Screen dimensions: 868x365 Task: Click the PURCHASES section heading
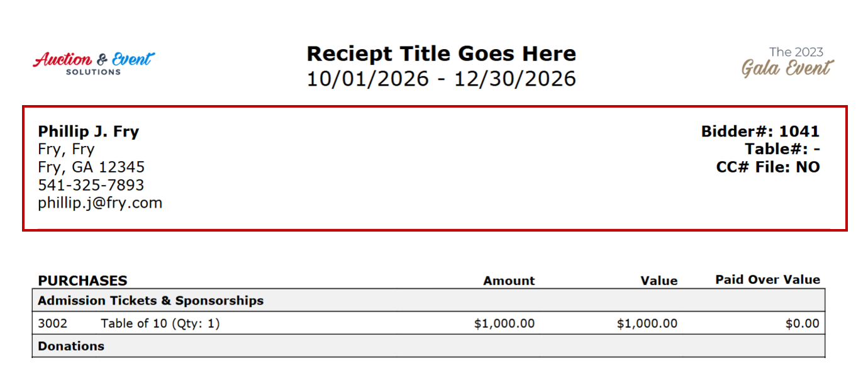82,281
